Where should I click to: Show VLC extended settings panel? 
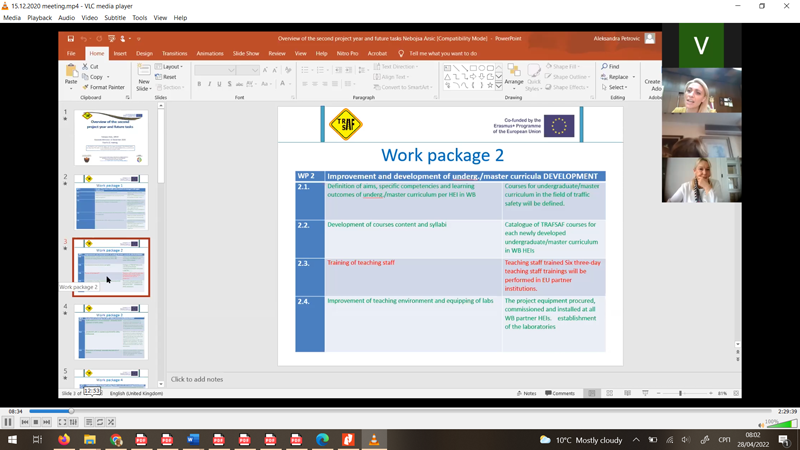(73, 422)
